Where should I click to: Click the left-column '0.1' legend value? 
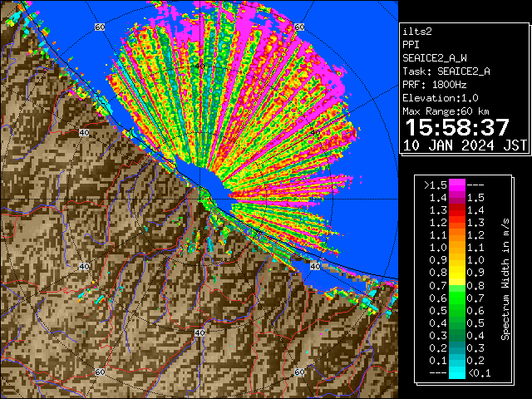tap(438, 361)
